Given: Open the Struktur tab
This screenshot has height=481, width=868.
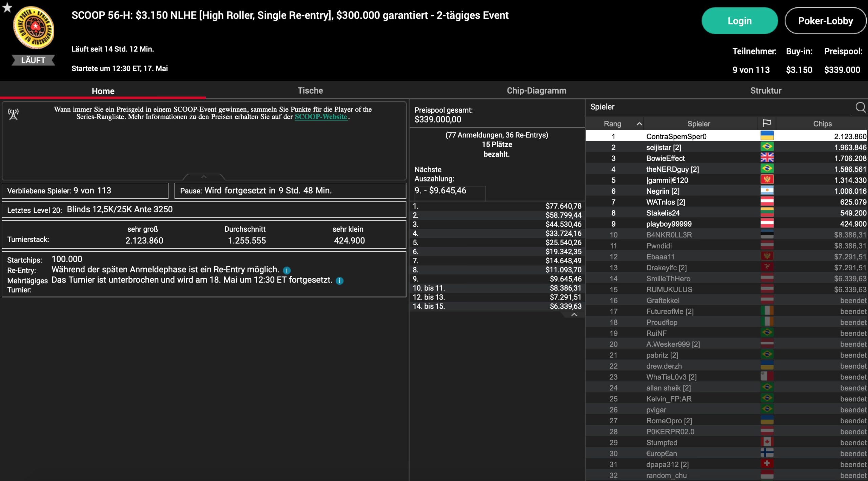Looking at the screenshot, I should (x=765, y=91).
